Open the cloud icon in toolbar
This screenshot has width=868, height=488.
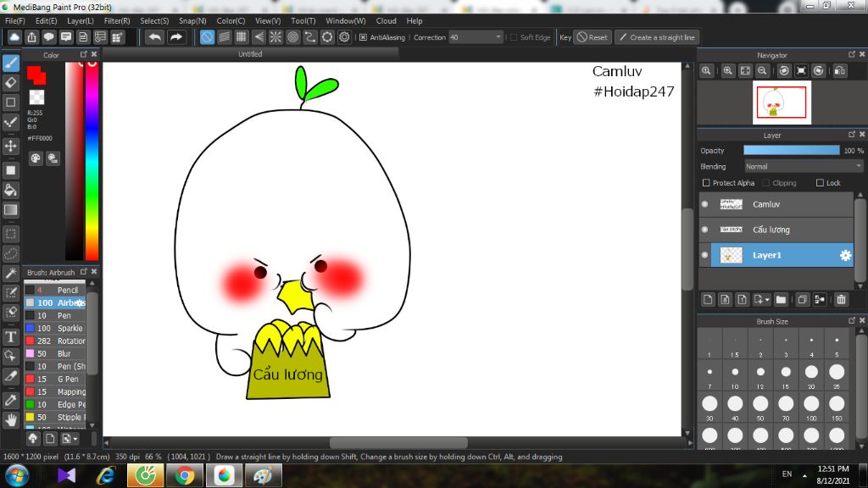(x=14, y=37)
